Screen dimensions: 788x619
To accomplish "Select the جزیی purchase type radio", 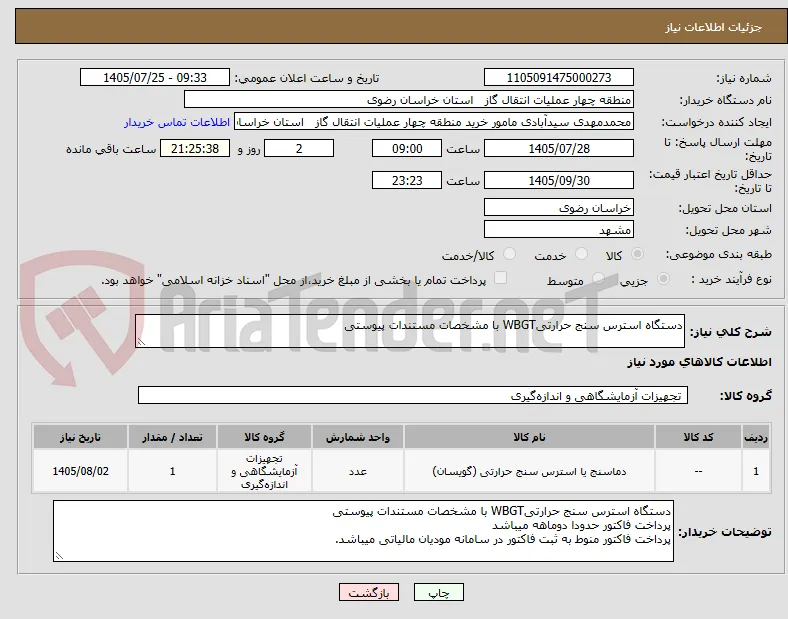I will (x=663, y=279).
